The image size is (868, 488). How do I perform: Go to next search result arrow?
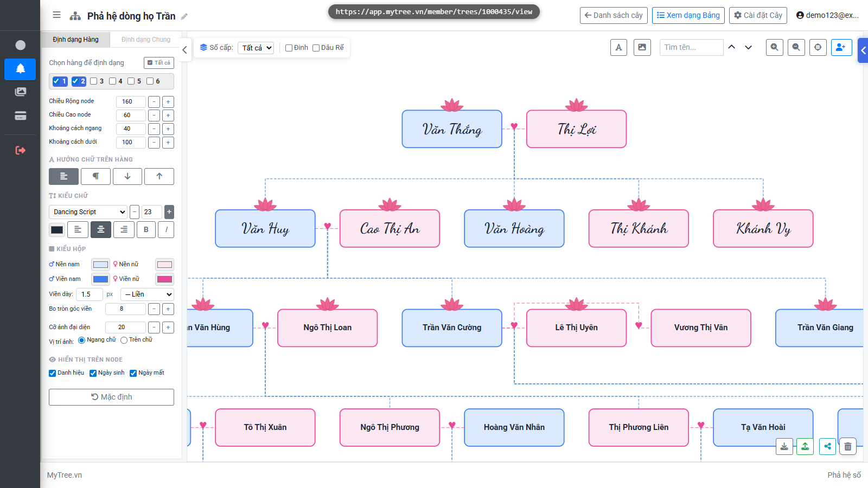pyautogui.click(x=749, y=47)
